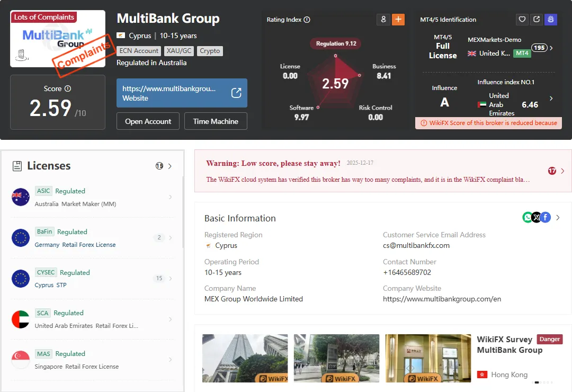This screenshot has height=392, width=572.
Task: Click the EU flag icon for CYSEC
Action: [21, 279]
